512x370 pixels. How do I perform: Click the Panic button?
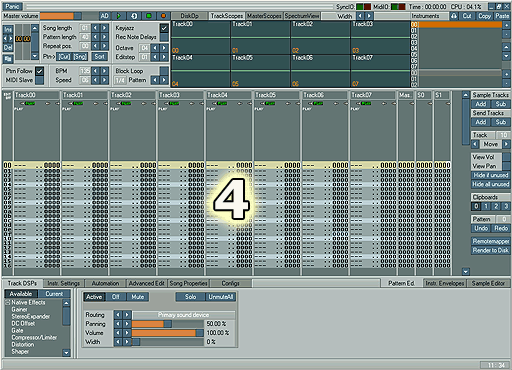pyautogui.click(x=12, y=6)
